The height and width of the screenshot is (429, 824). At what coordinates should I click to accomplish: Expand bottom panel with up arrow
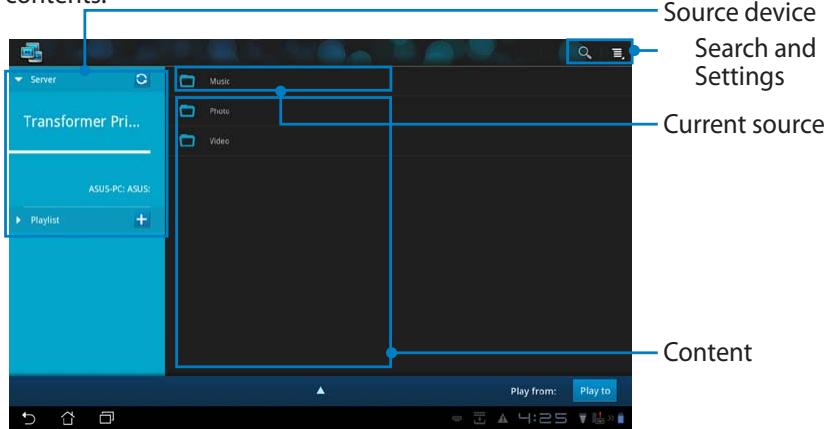[321, 391]
